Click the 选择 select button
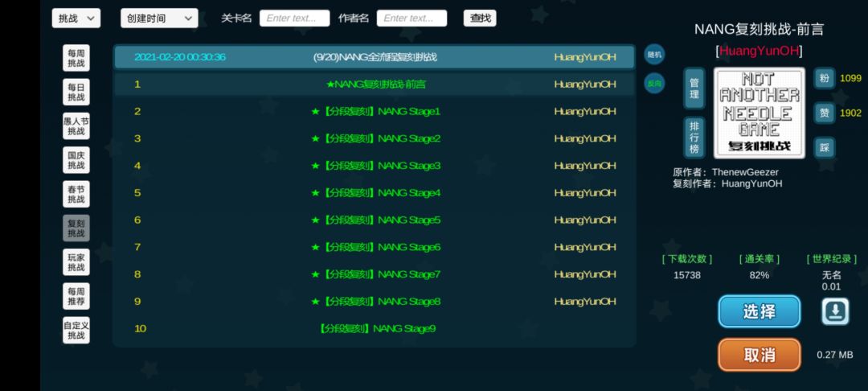Screen dimensions: 868x391 click(x=759, y=312)
